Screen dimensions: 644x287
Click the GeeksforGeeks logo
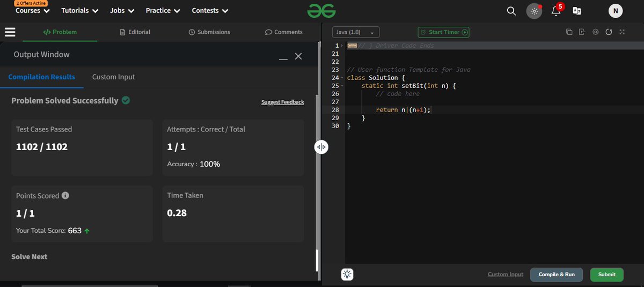(321, 11)
